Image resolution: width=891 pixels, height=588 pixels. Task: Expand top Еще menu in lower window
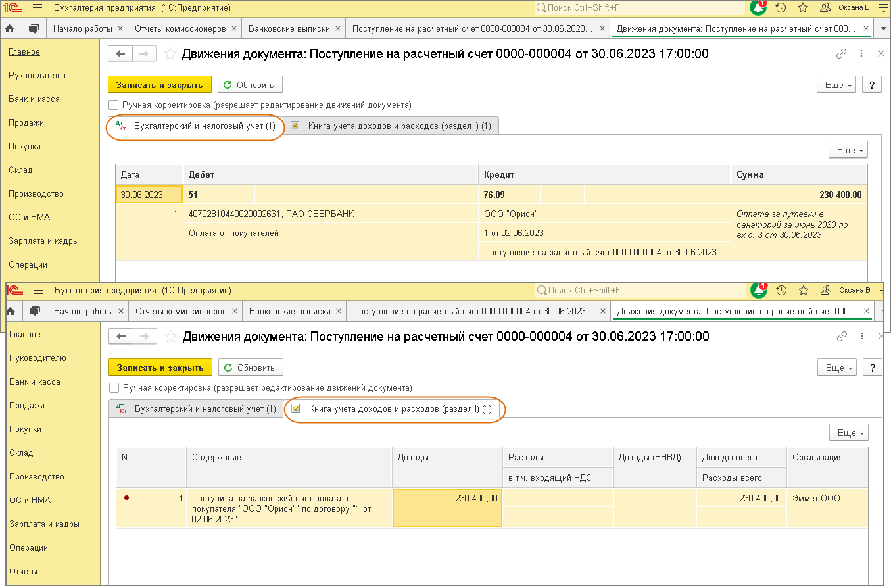(x=837, y=368)
